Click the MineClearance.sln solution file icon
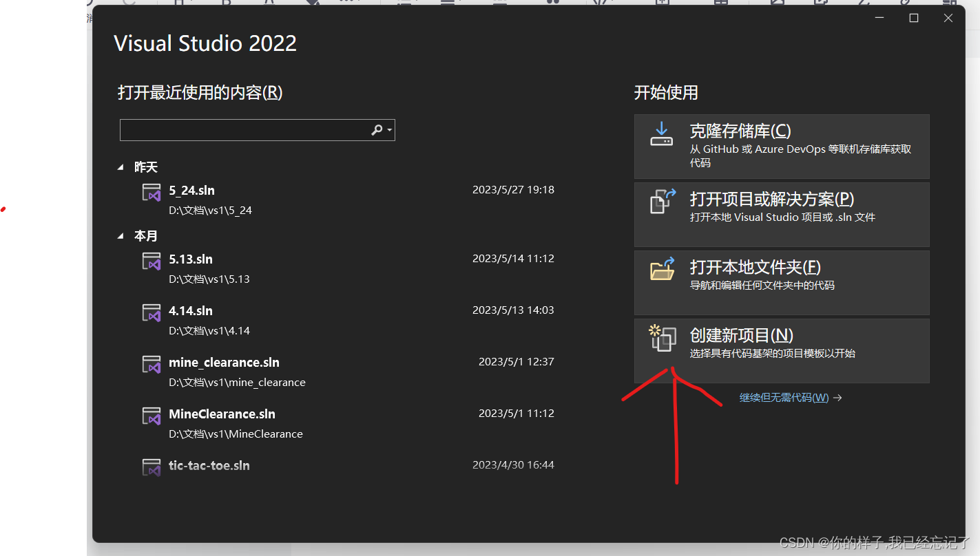 tap(152, 416)
